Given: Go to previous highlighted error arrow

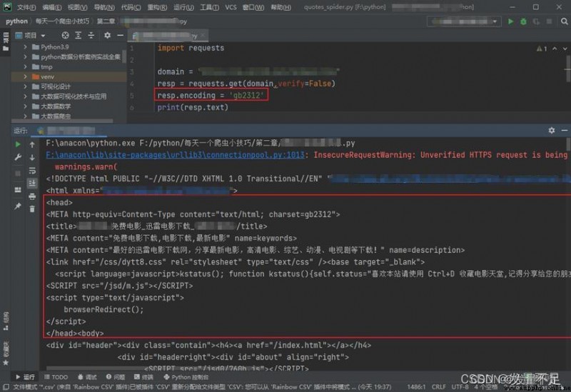Looking at the screenshot, I should pyautogui.click(x=555, y=49).
